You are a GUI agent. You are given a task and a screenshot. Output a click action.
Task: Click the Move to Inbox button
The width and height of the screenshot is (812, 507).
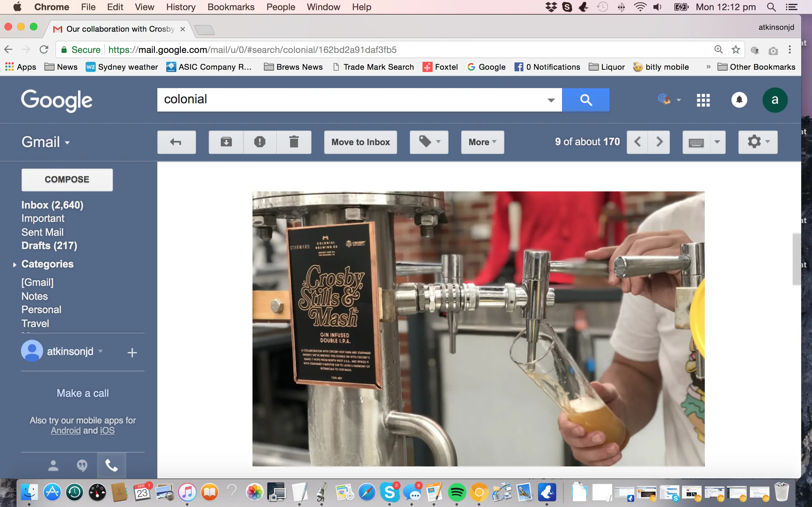pyautogui.click(x=360, y=142)
